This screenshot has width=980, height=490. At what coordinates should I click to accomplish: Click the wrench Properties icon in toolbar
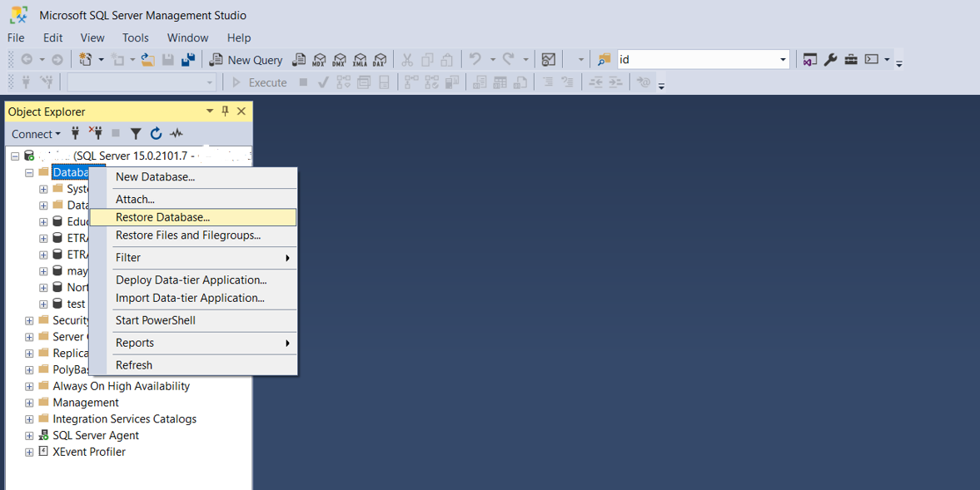[x=830, y=60]
